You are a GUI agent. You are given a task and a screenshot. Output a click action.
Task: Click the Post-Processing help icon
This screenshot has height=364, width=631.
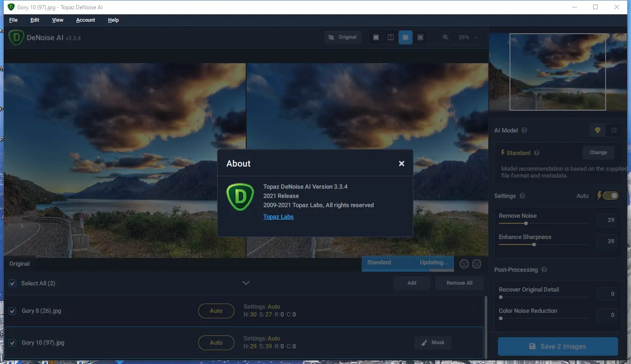click(544, 270)
